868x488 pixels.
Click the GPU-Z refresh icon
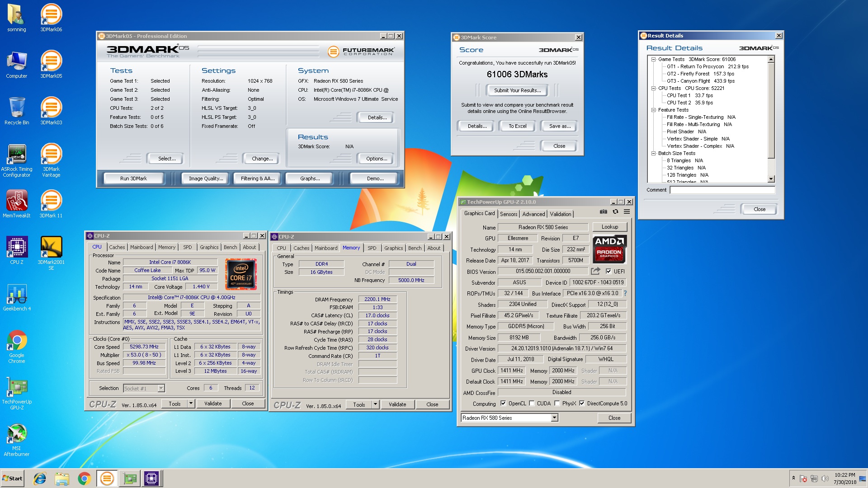[615, 211]
